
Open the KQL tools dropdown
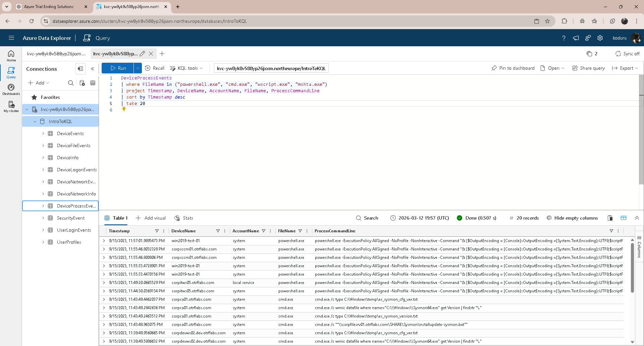coord(186,68)
